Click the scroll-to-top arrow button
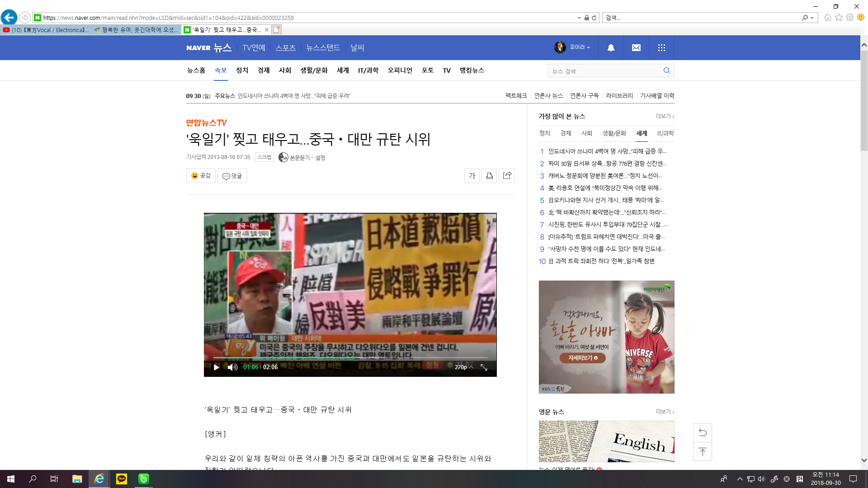This screenshot has width=868, height=488. [x=703, y=452]
